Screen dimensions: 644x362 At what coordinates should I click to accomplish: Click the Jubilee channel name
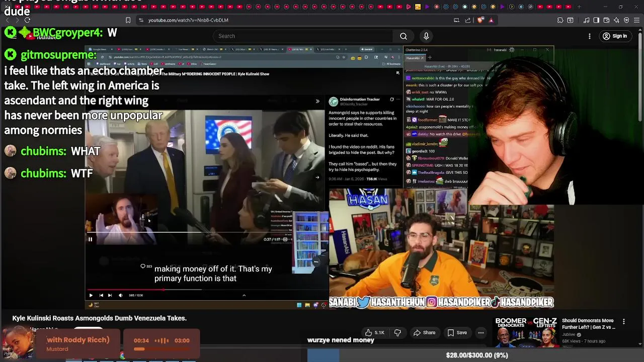coord(569,335)
